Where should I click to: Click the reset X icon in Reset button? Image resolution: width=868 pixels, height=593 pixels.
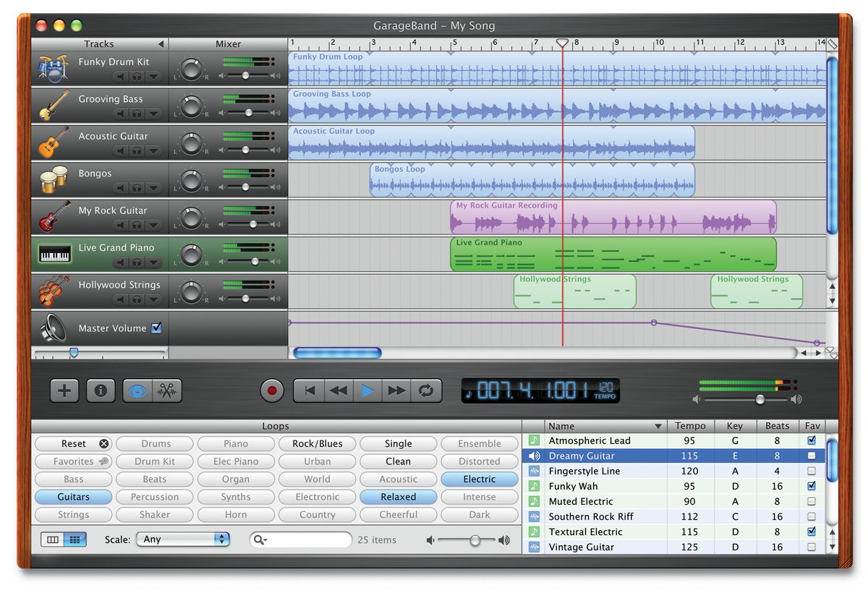[x=103, y=443]
